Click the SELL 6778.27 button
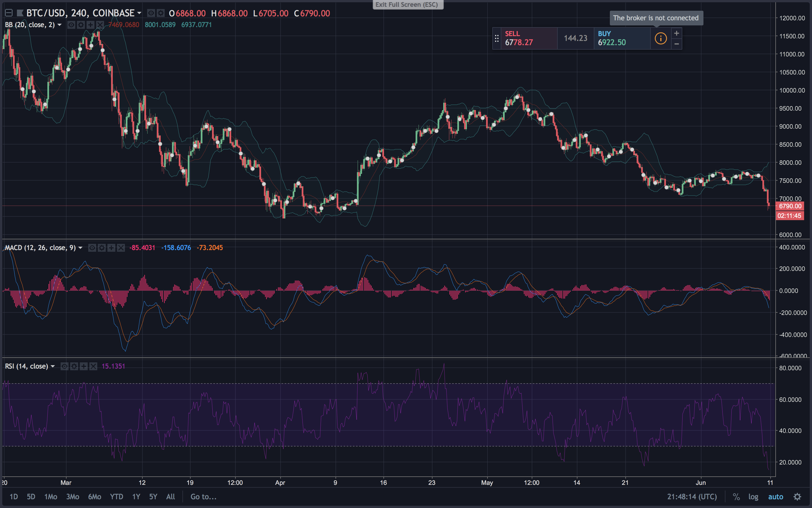The height and width of the screenshot is (508, 812). 529,38
